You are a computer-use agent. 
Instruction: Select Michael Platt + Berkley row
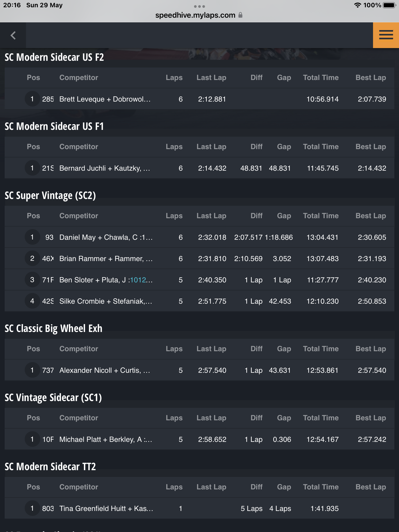click(199, 439)
